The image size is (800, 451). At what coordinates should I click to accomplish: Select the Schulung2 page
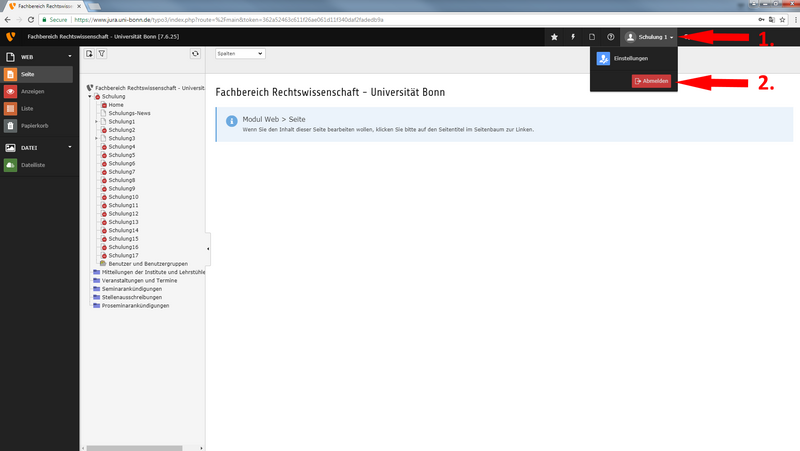[x=122, y=130]
